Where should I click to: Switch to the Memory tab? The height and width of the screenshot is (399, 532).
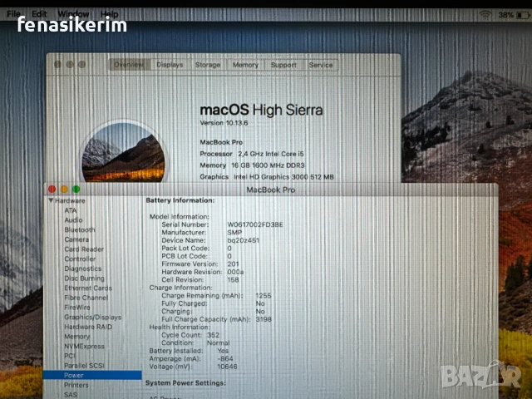pyautogui.click(x=245, y=65)
